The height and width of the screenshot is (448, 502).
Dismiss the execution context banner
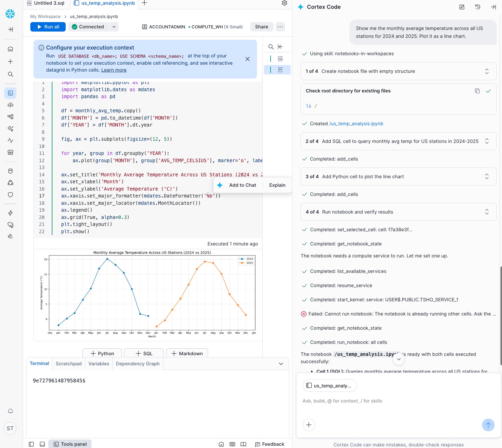pos(248,59)
